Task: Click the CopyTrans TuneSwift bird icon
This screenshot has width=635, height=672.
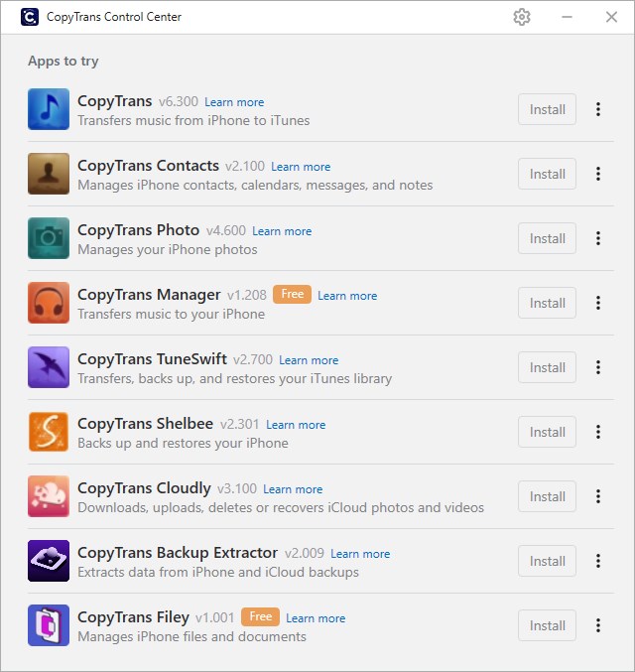Action: coord(49,367)
